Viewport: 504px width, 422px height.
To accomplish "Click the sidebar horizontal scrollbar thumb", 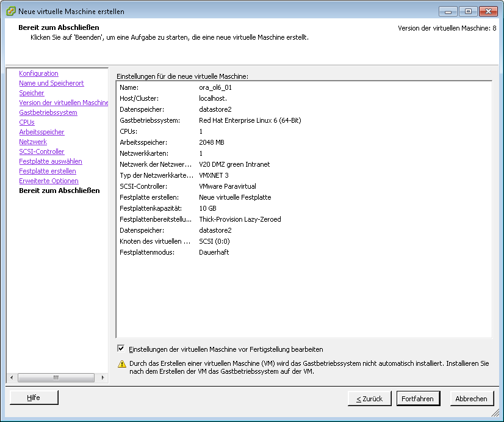I will 56,378.
